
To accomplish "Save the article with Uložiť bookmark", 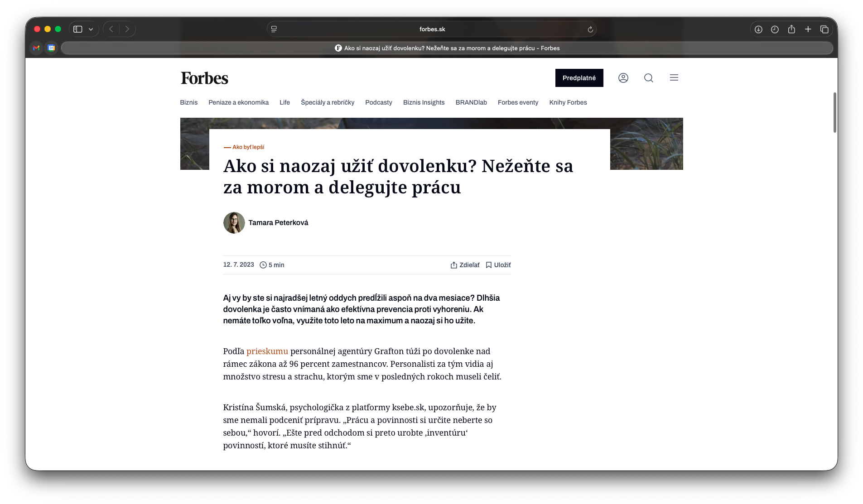I will [x=498, y=265].
